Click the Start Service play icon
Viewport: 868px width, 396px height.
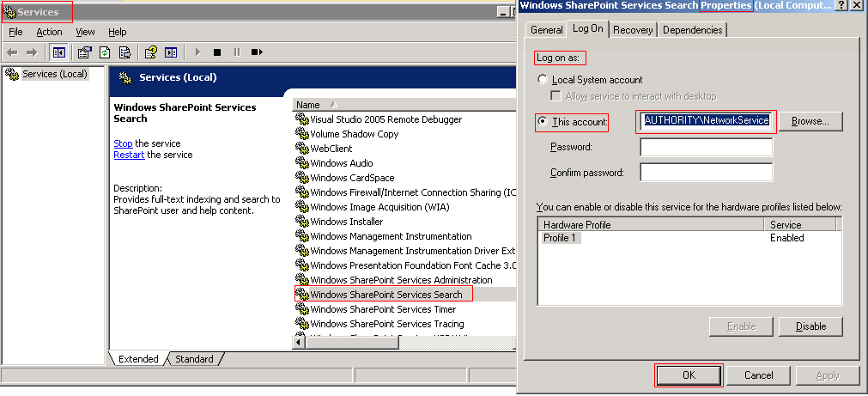[x=197, y=52]
